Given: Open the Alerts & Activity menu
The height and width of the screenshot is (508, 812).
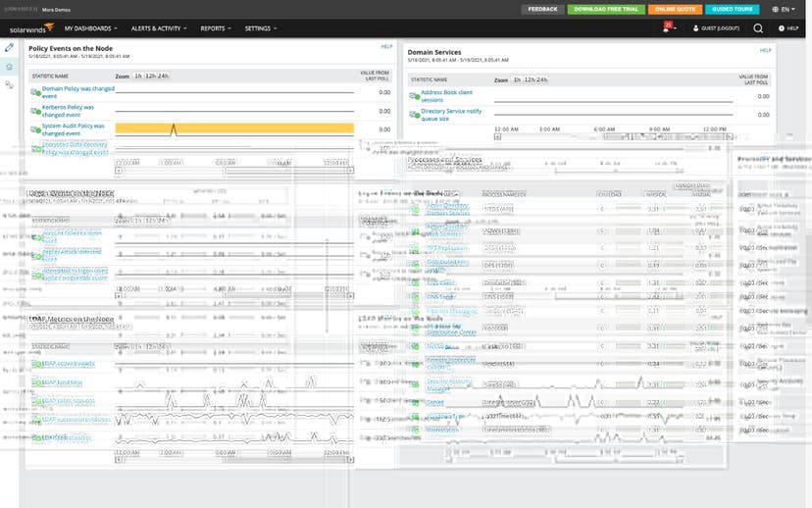Looking at the screenshot, I should [x=159, y=28].
